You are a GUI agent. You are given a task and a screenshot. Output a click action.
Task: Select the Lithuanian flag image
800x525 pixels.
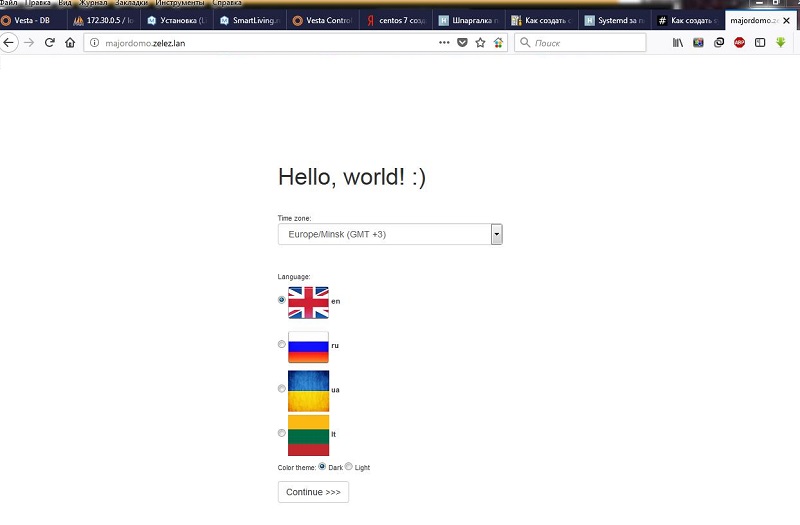[x=308, y=435]
